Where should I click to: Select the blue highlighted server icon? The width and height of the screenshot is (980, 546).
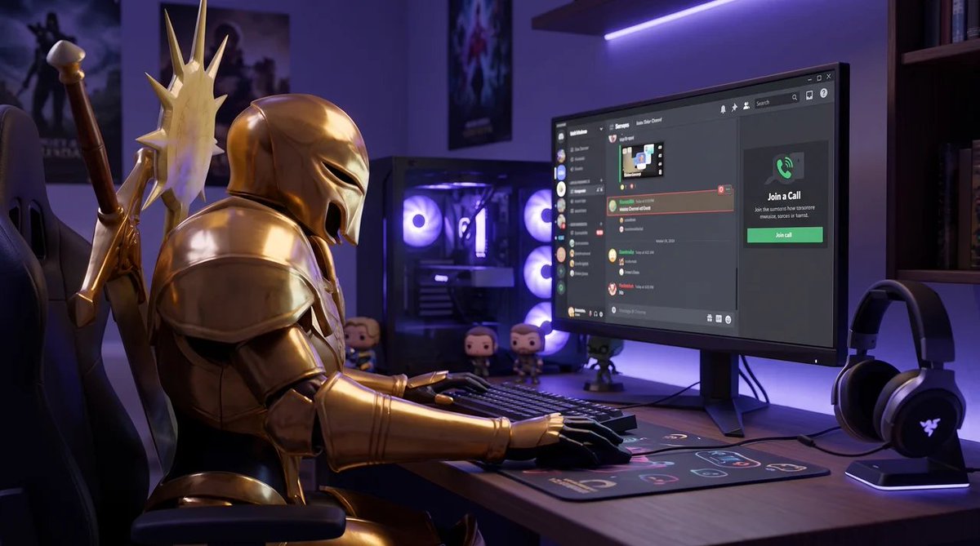coord(561,172)
